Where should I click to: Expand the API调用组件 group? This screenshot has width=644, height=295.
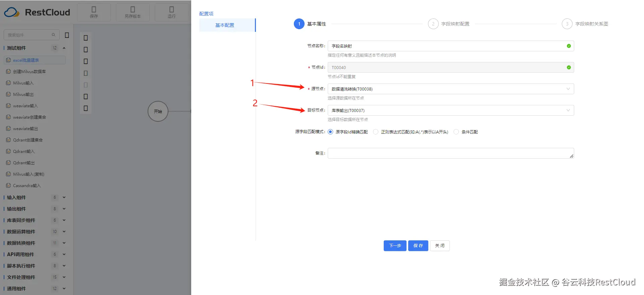tap(64, 254)
